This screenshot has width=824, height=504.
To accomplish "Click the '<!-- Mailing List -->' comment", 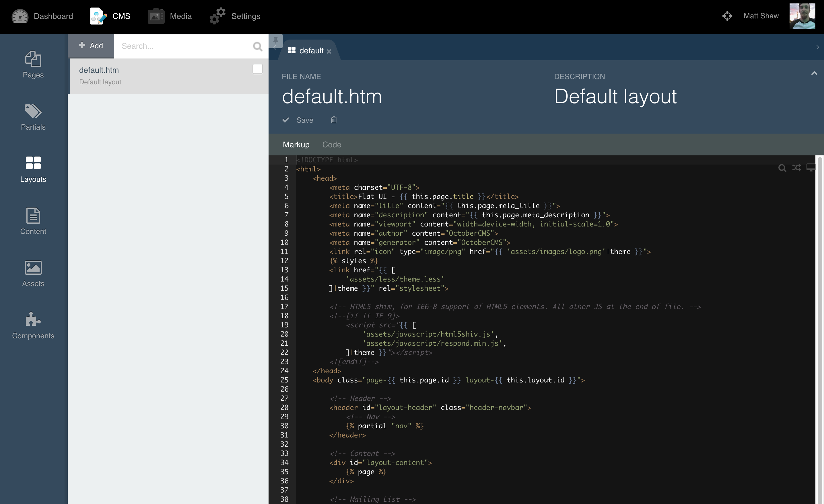I will (372, 499).
